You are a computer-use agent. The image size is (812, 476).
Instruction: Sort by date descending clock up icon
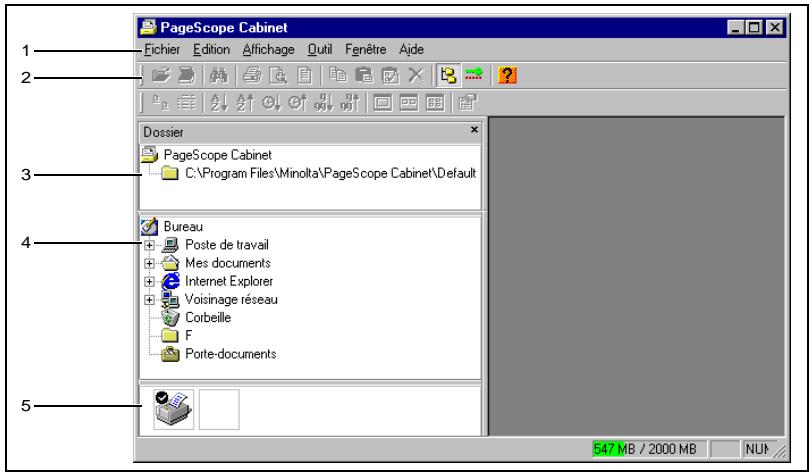pyautogui.click(x=297, y=103)
